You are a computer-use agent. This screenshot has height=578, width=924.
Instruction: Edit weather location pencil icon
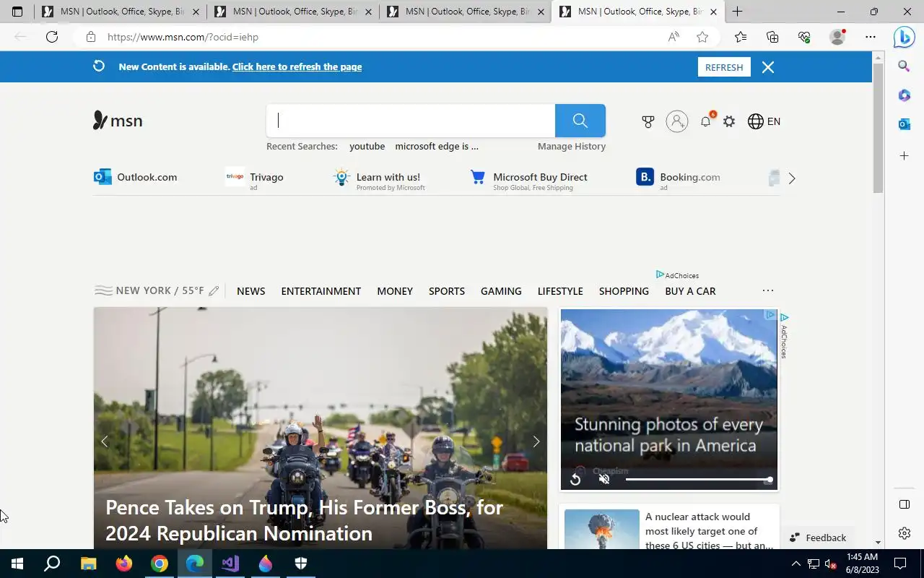[x=214, y=291]
